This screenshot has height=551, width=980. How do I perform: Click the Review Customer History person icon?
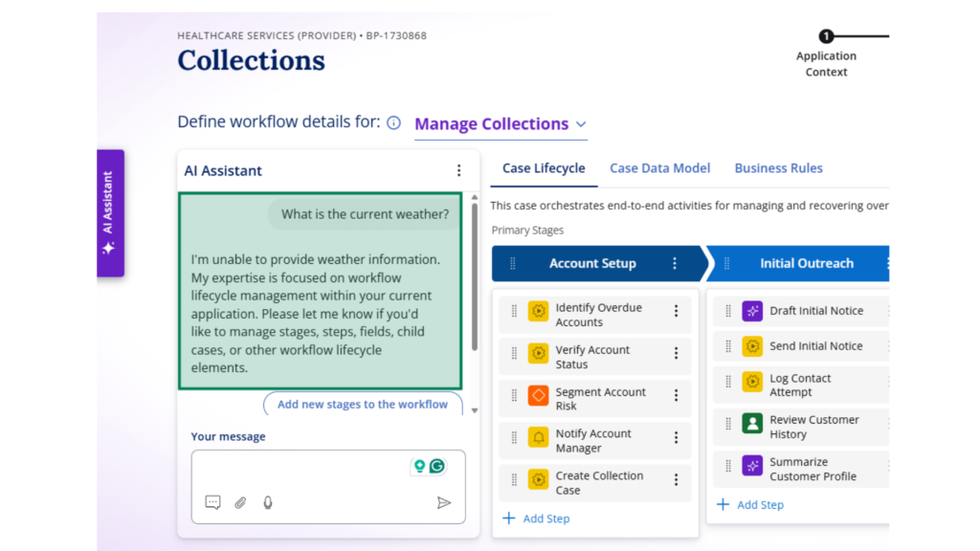tap(752, 423)
